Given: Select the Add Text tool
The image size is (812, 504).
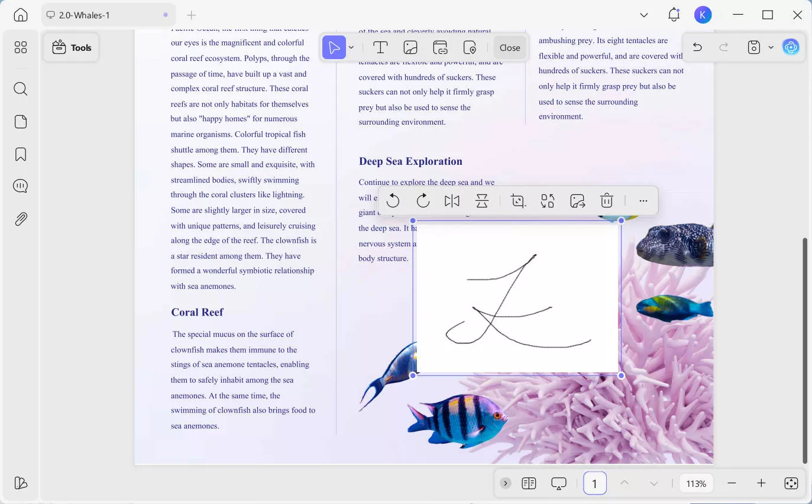Looking at the screenshot, I should [380, 47].
